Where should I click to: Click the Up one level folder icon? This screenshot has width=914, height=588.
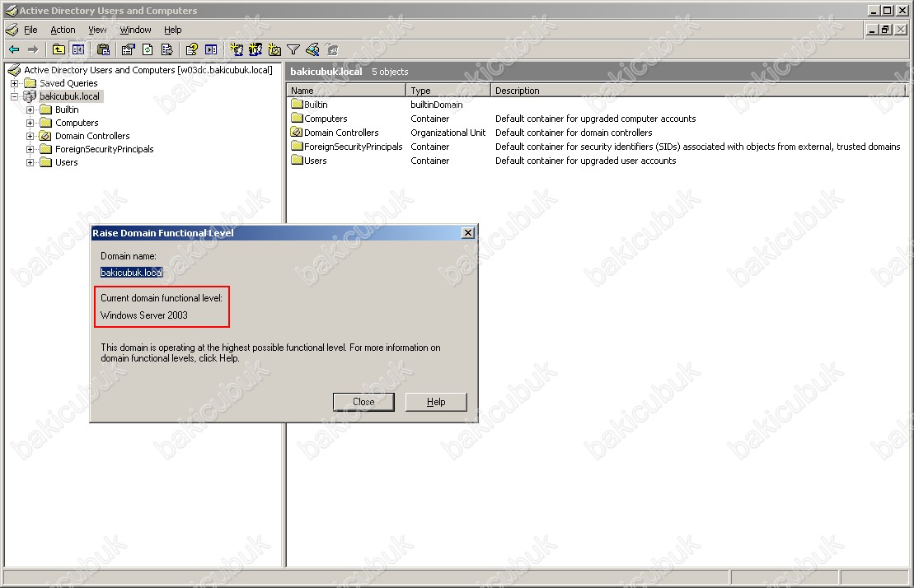coord(59,50)
